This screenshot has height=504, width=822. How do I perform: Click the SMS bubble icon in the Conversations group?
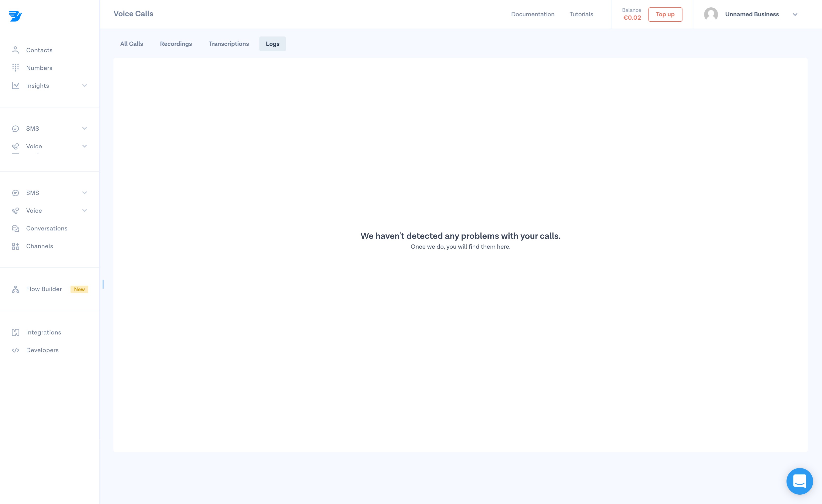tap(15, 193)
